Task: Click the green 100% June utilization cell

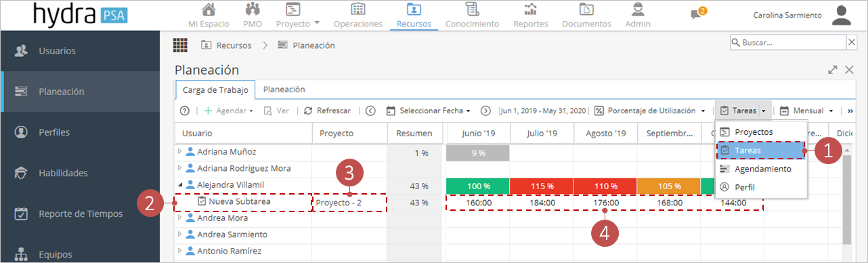Action: click(x=478, y=186)
